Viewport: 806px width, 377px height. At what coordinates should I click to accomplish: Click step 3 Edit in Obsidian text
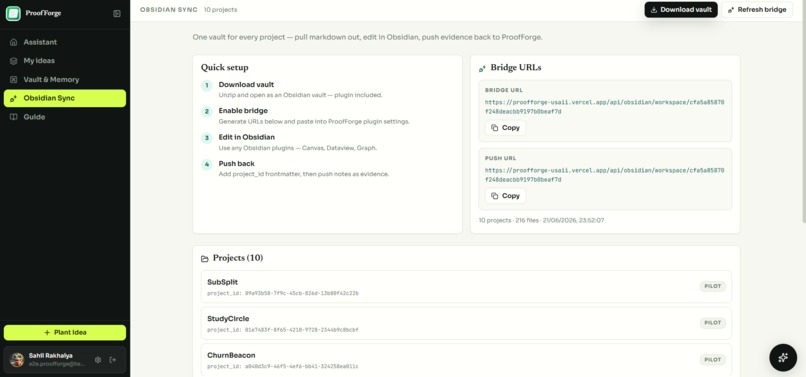pos(247,137)
